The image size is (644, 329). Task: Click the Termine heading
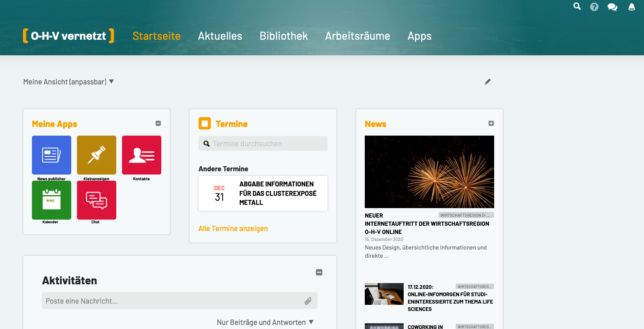tap(232, 124)
